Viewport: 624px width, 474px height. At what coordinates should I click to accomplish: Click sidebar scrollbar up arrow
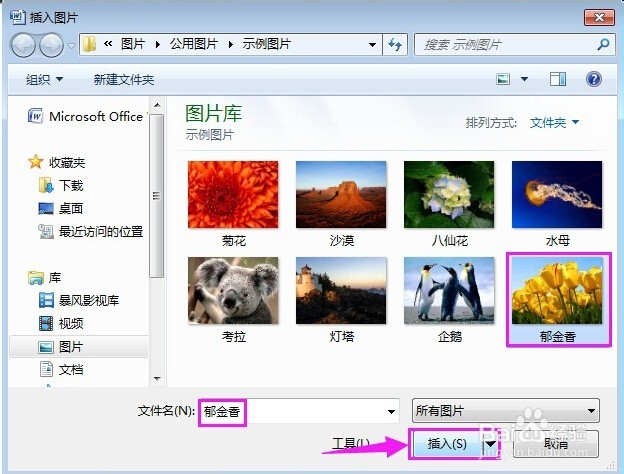click(x=157, y=105)
